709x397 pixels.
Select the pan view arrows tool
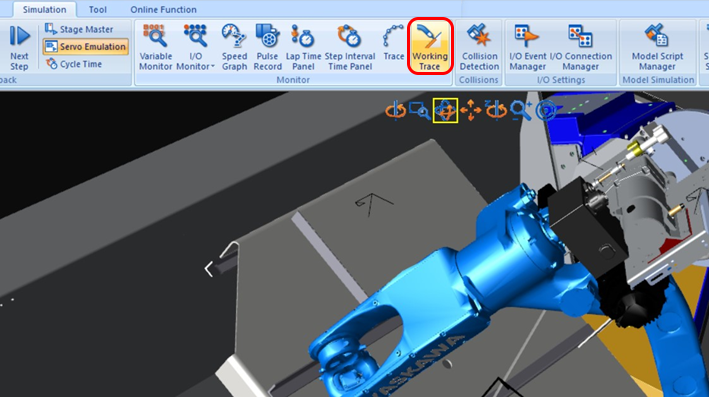click(470, 110)
